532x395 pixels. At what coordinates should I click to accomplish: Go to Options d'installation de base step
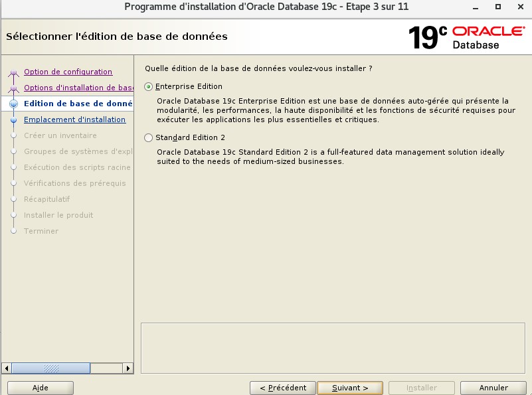click(78, 88)
